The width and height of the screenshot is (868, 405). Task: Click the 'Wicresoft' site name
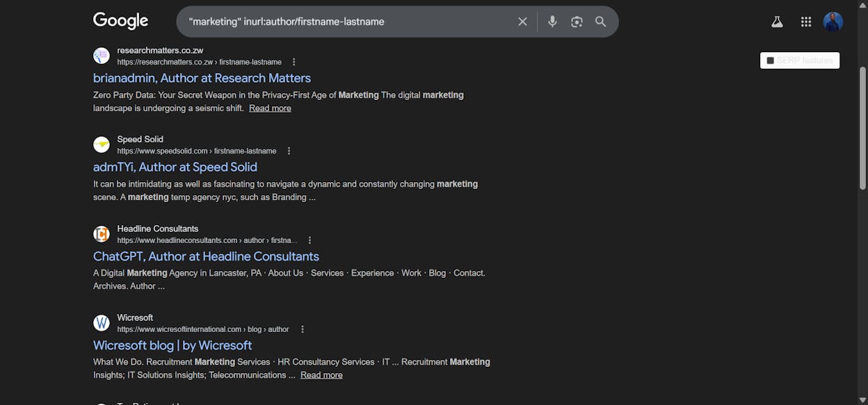click(135, 317)
